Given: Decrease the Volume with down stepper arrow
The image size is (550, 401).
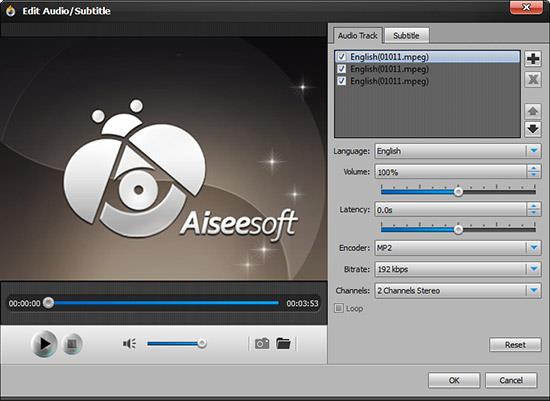Looking at the screenshot, I should click(x=534, y=175).
